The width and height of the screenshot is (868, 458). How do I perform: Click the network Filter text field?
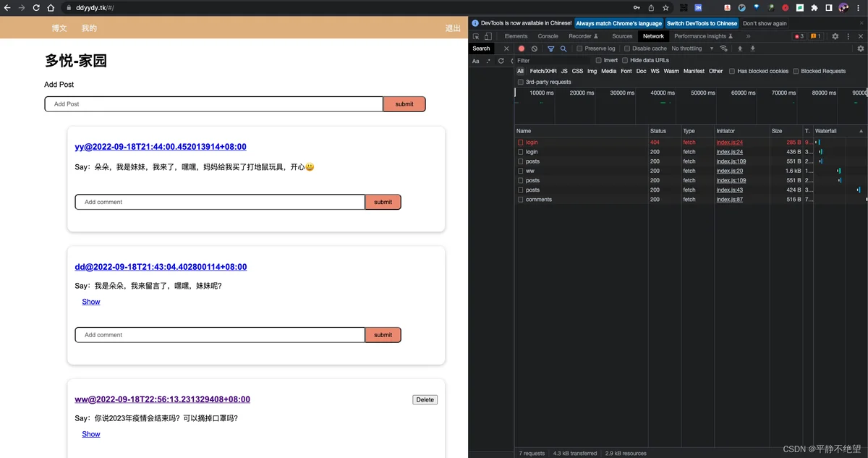(x=553, y=61)
